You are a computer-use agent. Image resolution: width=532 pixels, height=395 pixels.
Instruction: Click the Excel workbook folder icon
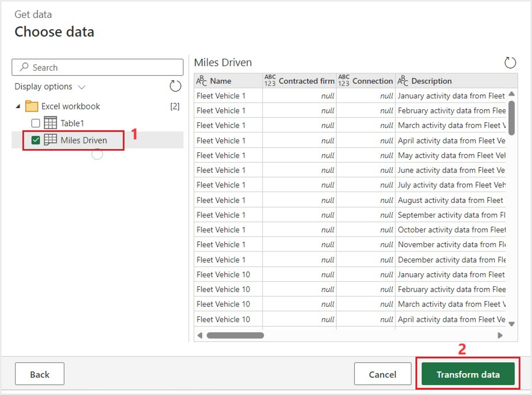coord(31,106)
